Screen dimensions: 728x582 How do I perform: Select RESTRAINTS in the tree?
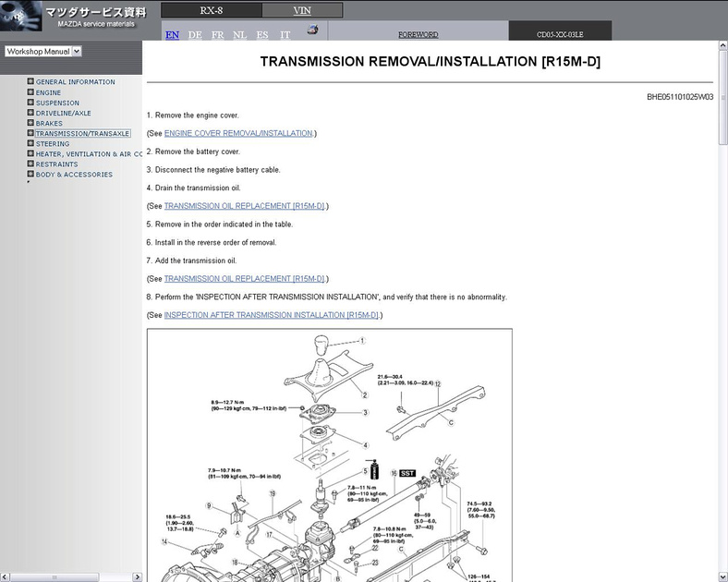pyautogui.click(x=56, y=164)
